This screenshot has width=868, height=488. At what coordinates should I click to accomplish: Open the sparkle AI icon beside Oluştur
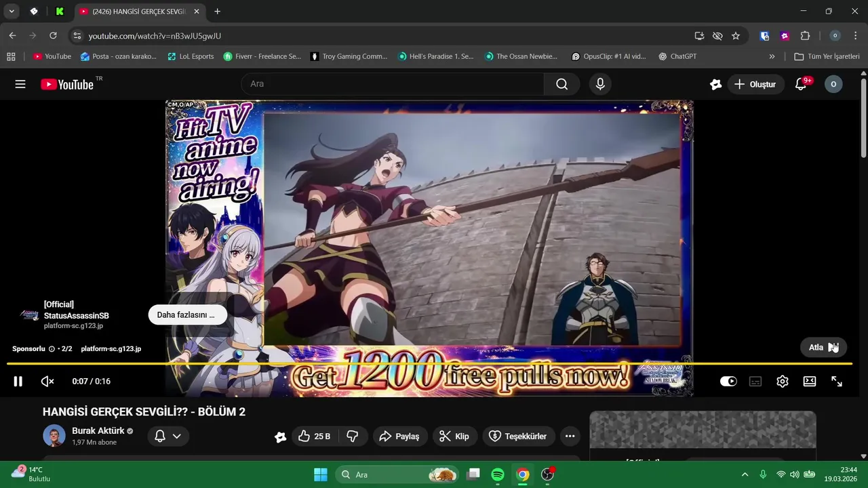(715, 84)
